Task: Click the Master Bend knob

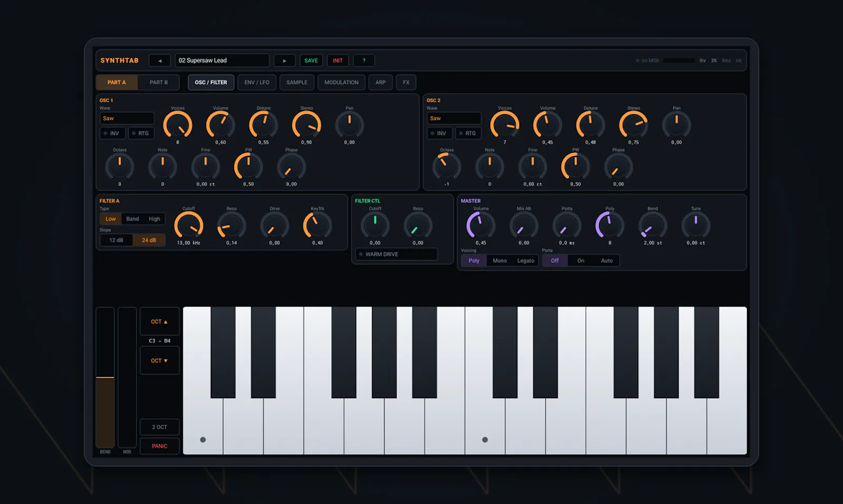Action: tap(653, 226)
